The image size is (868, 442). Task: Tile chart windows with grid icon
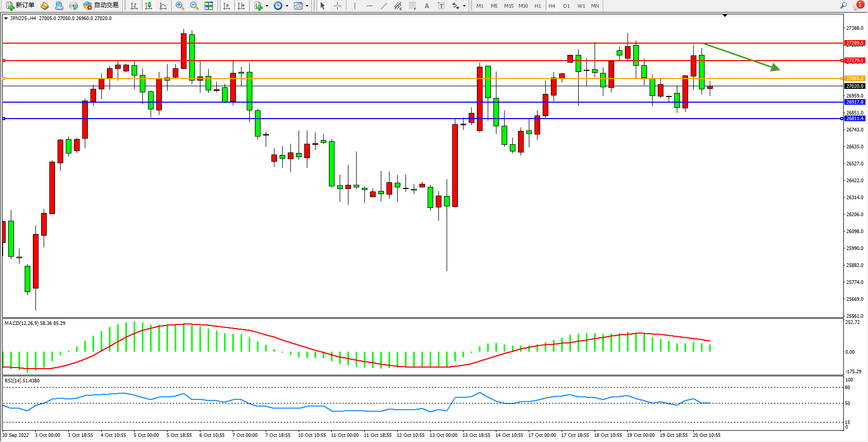tap(209, 6)
